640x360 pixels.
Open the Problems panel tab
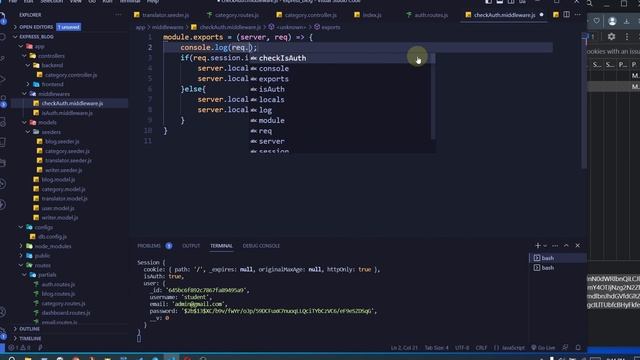(149, 246)
